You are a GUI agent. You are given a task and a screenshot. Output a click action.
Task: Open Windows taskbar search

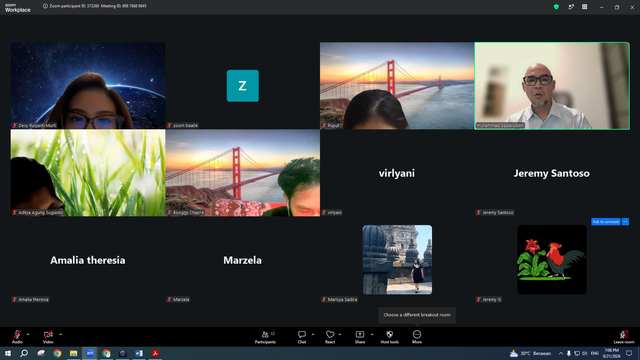24,353
